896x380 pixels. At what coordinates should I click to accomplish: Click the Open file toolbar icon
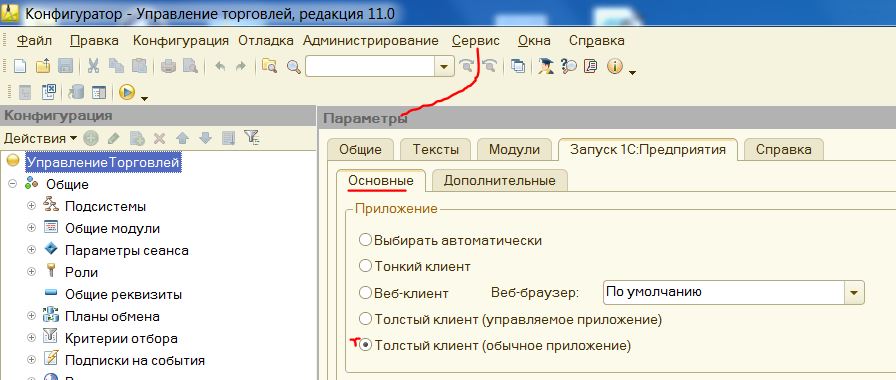click(x=43, y=66)
